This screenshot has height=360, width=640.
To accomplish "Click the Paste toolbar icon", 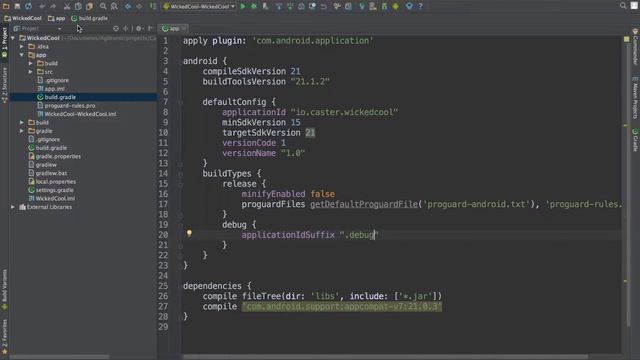I will [89, 6].
